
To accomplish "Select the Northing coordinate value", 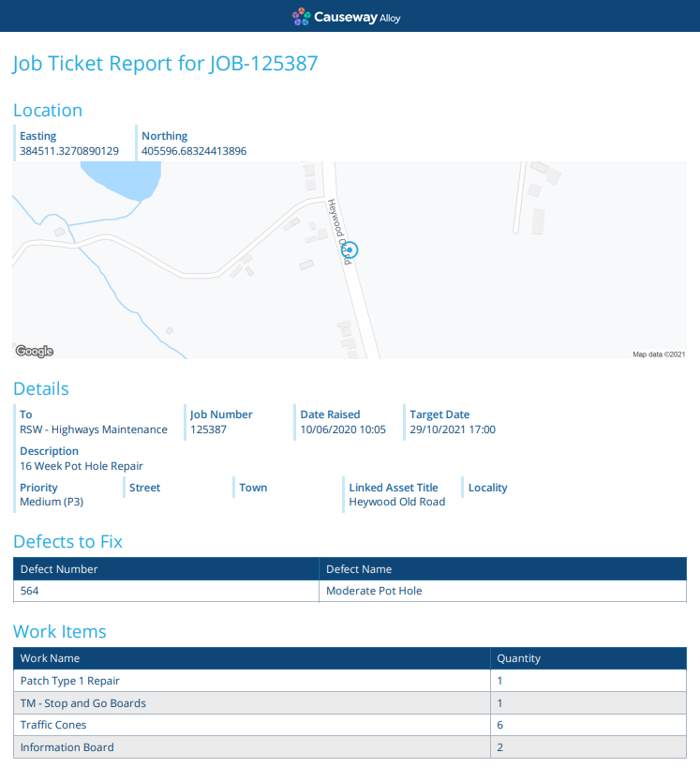I will tap(194, 151).
